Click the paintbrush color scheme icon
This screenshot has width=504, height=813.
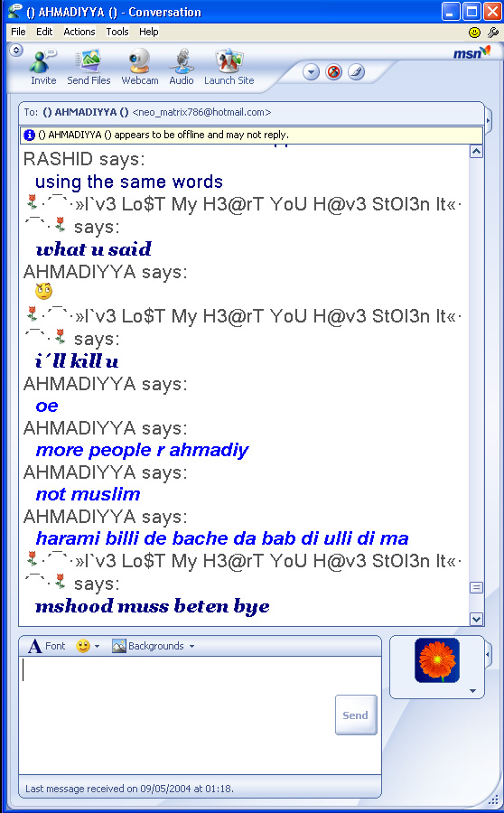tap(356, 71)
